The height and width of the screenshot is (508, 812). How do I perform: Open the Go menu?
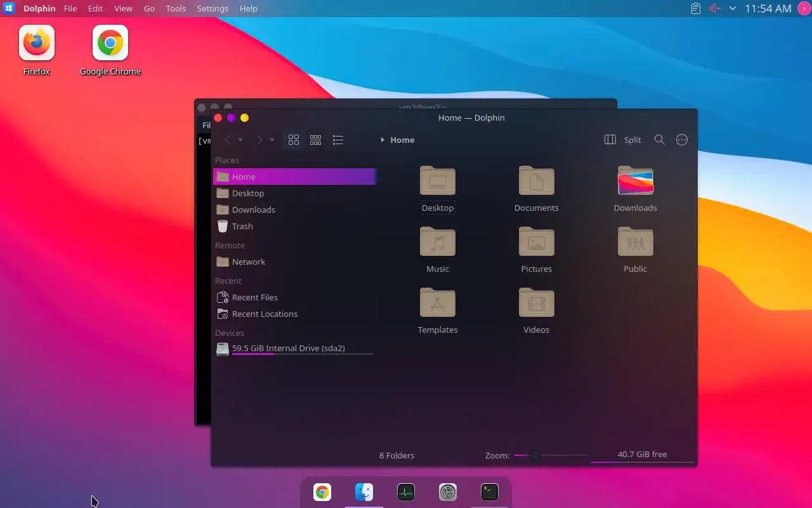point(149,8)
